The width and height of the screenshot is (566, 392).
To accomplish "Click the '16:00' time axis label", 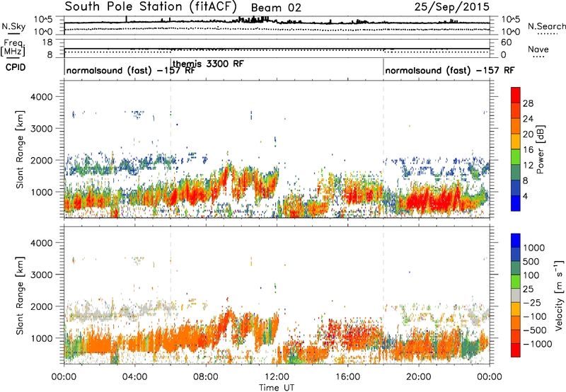I will (x=347, y=377).
